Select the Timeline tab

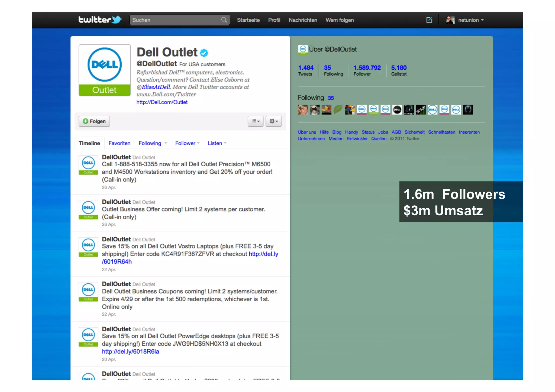[x=89, y=143]
